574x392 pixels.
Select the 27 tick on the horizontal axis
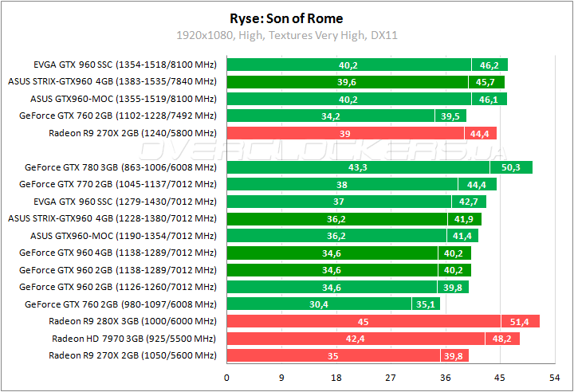[x=391, y=378]
